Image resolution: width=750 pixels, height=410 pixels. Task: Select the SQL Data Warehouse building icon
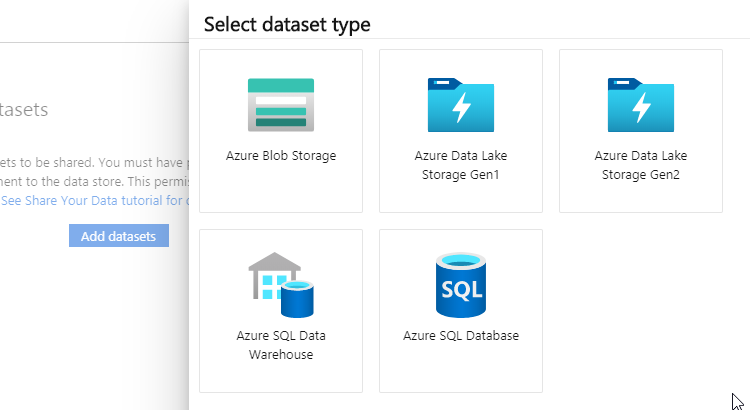coord(281,285)
